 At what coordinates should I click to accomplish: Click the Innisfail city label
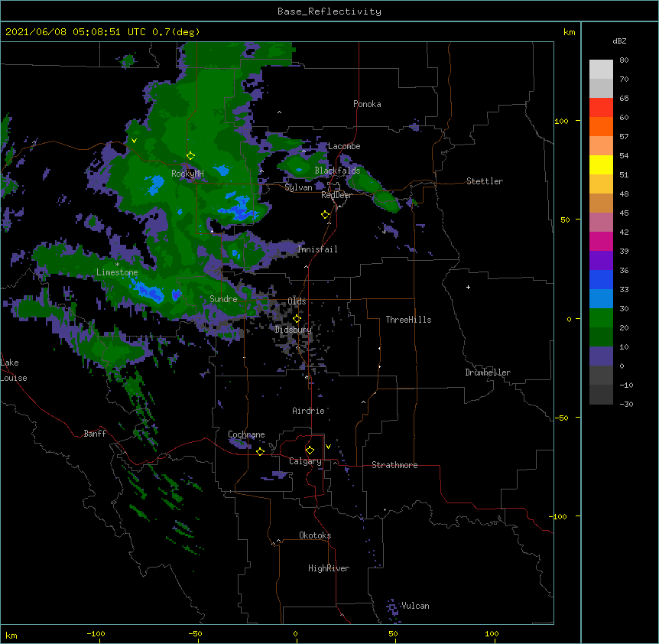(317, 249)
